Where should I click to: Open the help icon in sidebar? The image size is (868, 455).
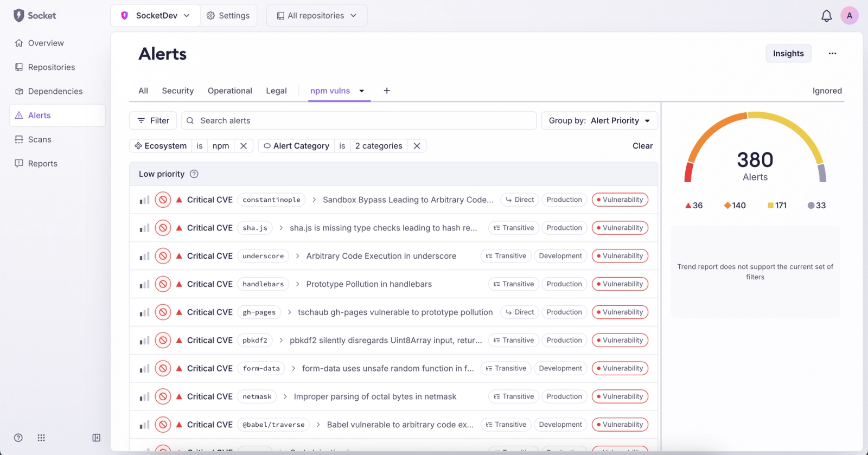[18, 438]
